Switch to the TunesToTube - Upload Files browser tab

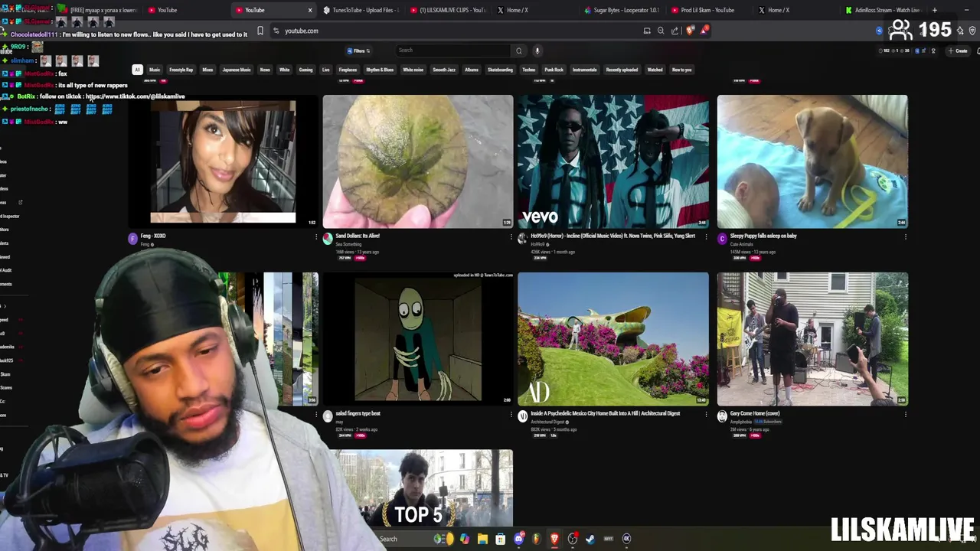click(x=360, y=10)
